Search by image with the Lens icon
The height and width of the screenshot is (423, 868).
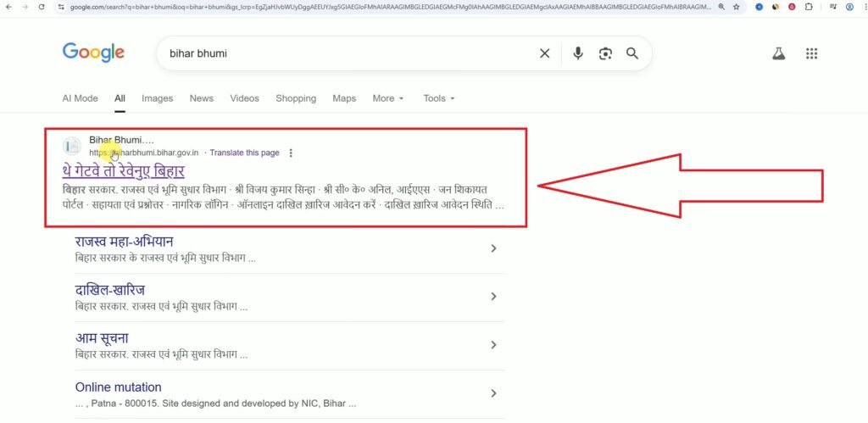605,53
